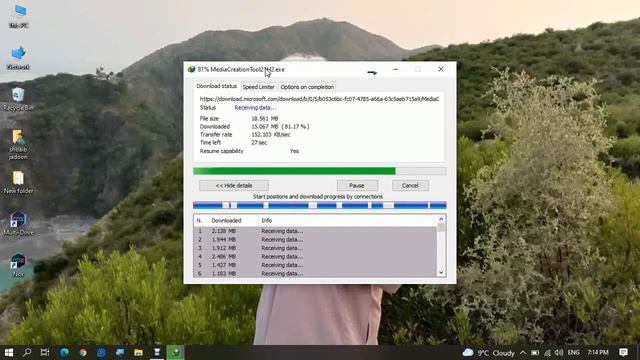Screen dimensions: 640x360
Task: Show hidden system tray icons chevron
Action: pyautogui.click(x=523, y=353)
